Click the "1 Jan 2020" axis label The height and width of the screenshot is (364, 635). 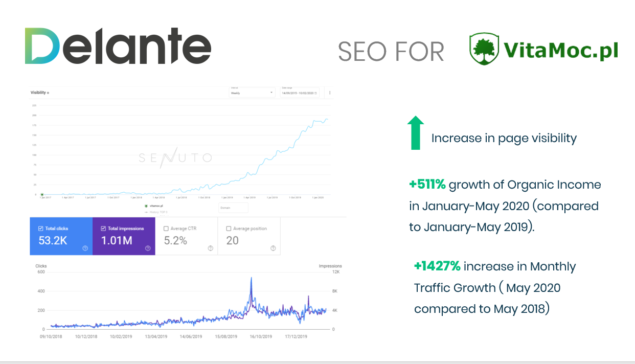[x=319, y=197]
